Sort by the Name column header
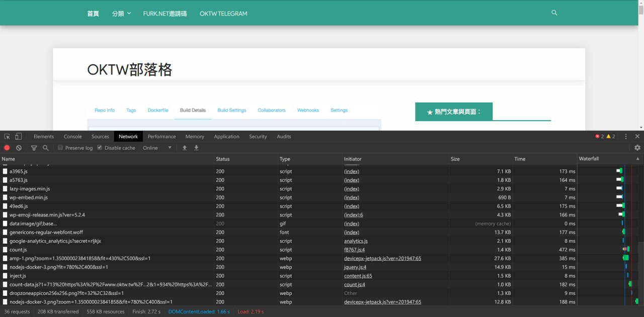644x317 pixels. 107,159
